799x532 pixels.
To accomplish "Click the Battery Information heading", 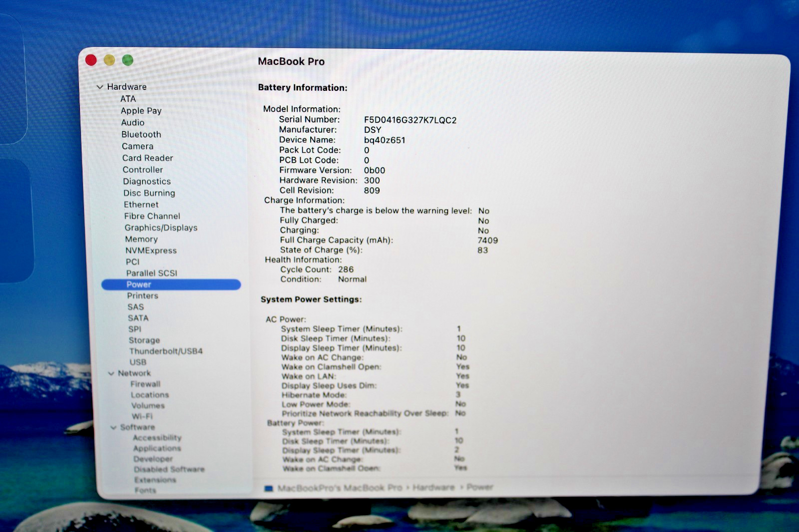I will pyautogui.click(x=303, y=88).
